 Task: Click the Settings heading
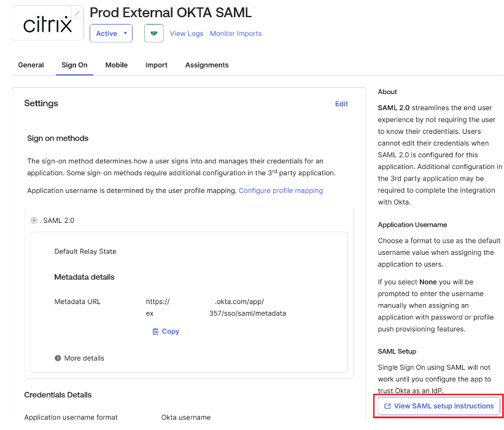coord(41,103)
